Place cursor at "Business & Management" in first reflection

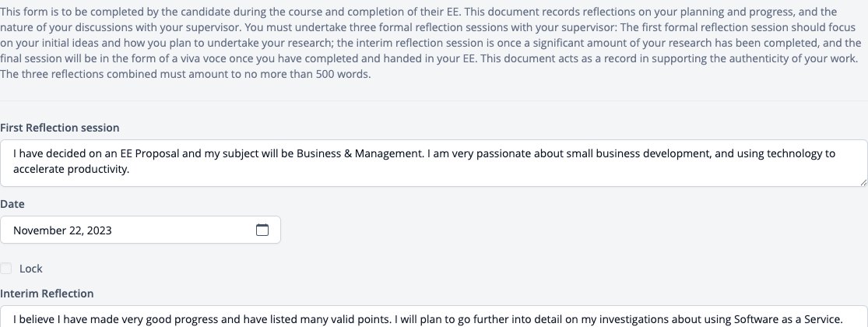[360, 153]
